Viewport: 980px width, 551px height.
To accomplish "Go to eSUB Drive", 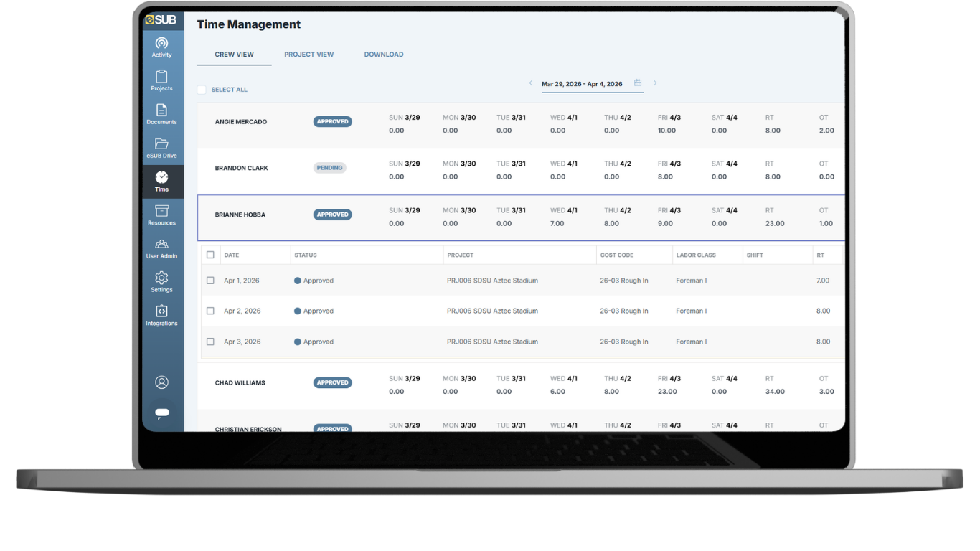I will click(x=161, y=147).
